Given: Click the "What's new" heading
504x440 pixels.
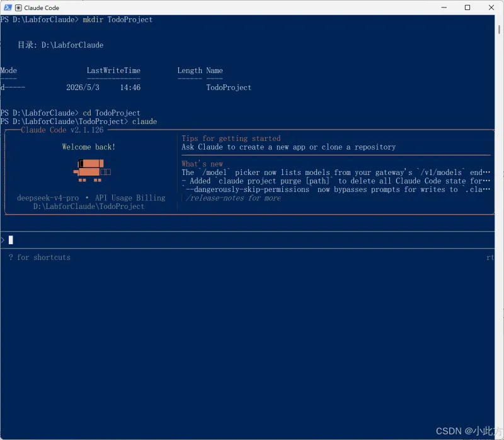Looking at the screenshot, I should click(x=202, y=164).
